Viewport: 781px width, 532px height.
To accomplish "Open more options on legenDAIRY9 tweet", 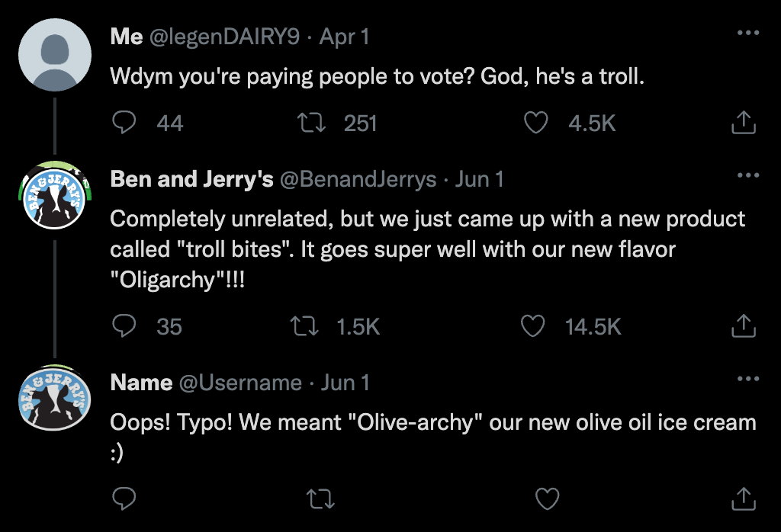I will 747,34.
